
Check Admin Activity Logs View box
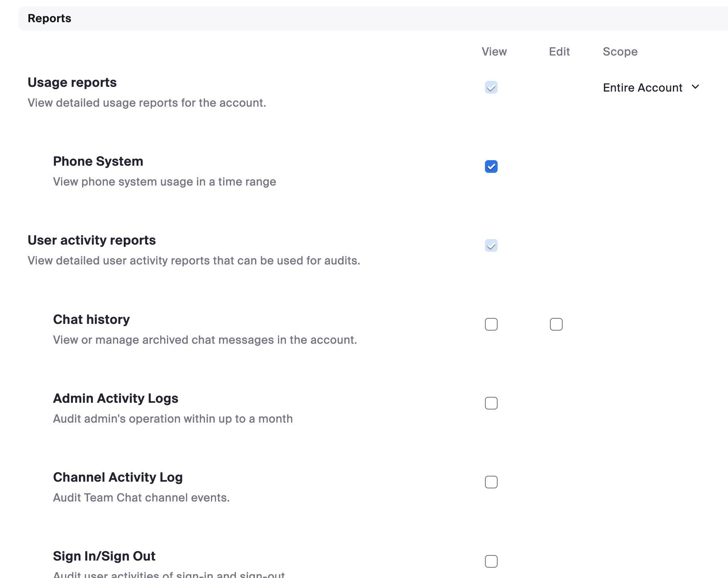point(491,403)
